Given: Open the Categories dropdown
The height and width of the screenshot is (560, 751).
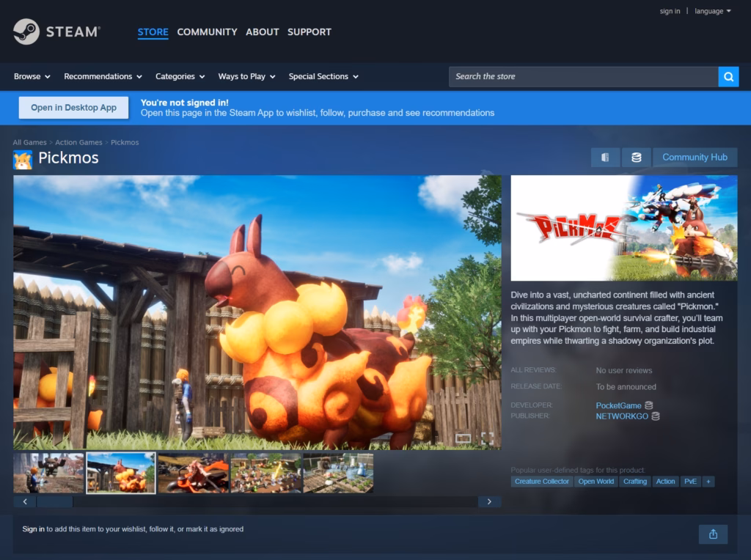Looking at the screenshot, I should pyautogui.click(x=180, y=76).
